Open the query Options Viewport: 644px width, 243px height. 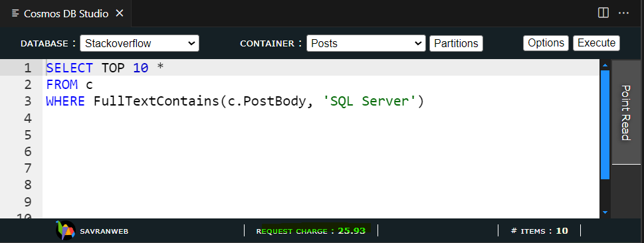click(x=546, y=42)
